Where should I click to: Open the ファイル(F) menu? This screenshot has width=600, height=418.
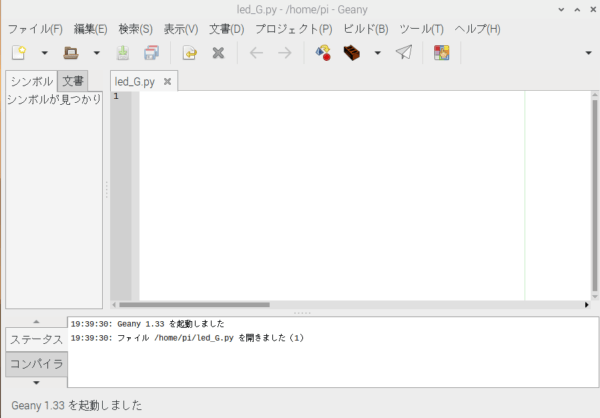(35, 29)
